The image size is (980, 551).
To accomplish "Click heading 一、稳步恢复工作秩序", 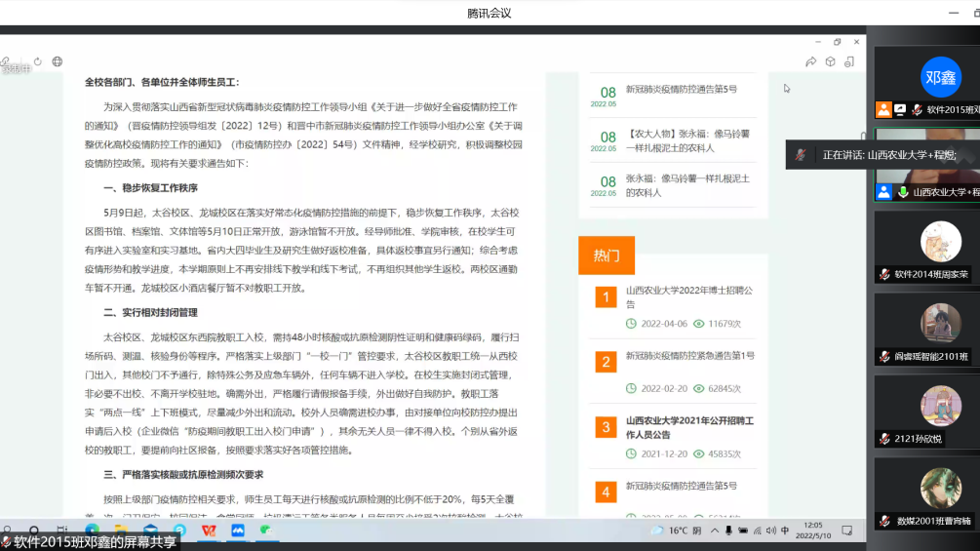I will click(150, 188).
